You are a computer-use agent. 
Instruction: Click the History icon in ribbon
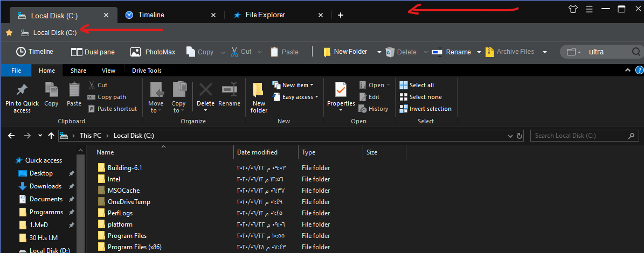coord(363,109)
